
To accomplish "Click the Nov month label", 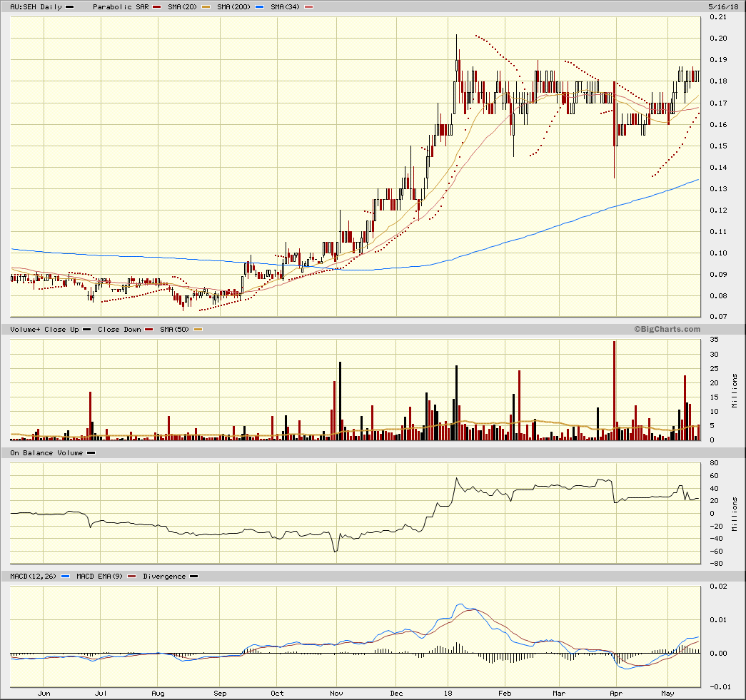I will [336, 694].
